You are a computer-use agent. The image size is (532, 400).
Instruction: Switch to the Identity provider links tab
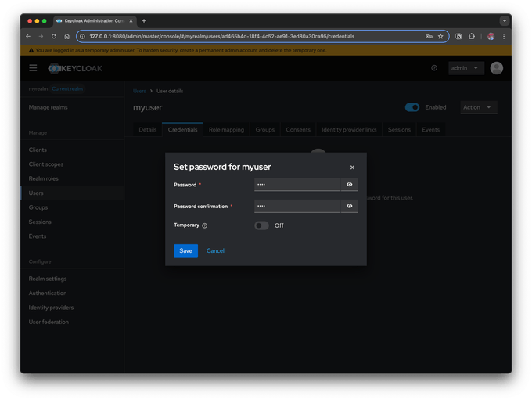349,130
